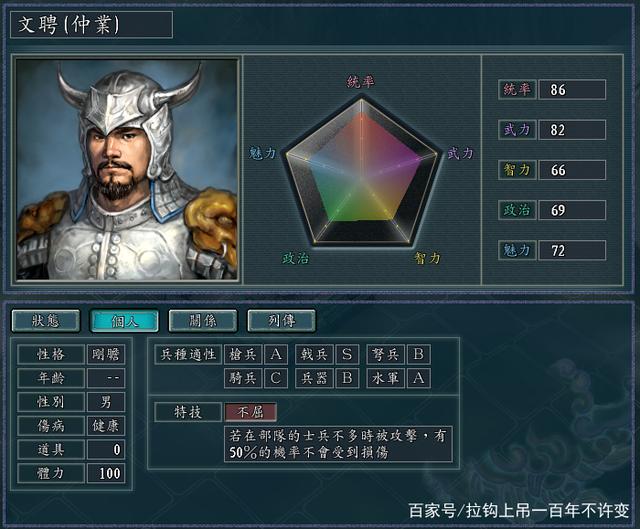The image size is (640, 529).
Task: Click the 槍兵 aptitude grade A
Action: (276, 354)
